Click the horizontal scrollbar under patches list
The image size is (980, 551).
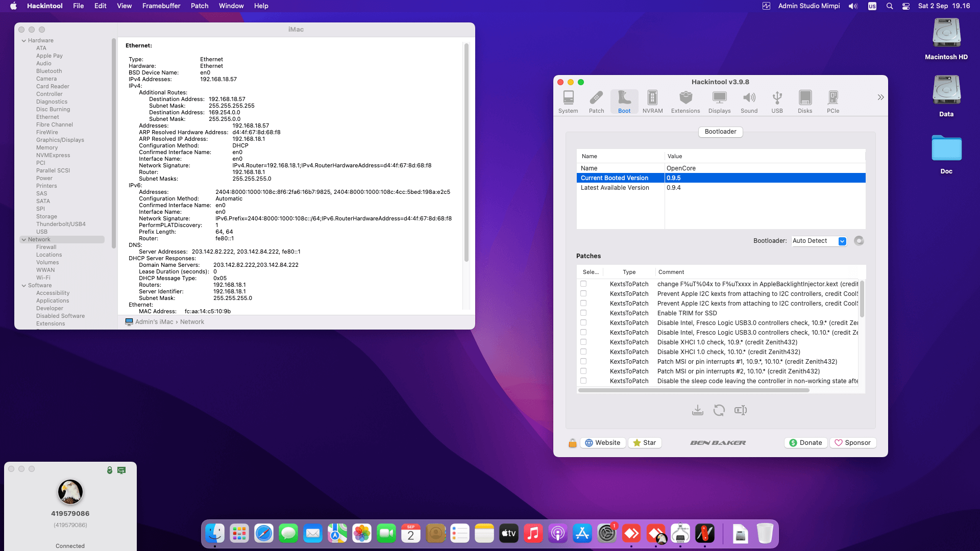(x=694, y=390)
